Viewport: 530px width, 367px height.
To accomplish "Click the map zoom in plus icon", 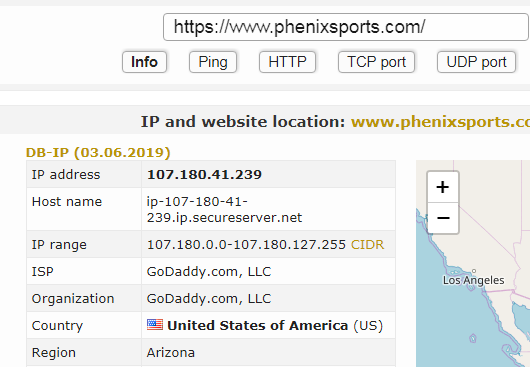I will [443, 187].
